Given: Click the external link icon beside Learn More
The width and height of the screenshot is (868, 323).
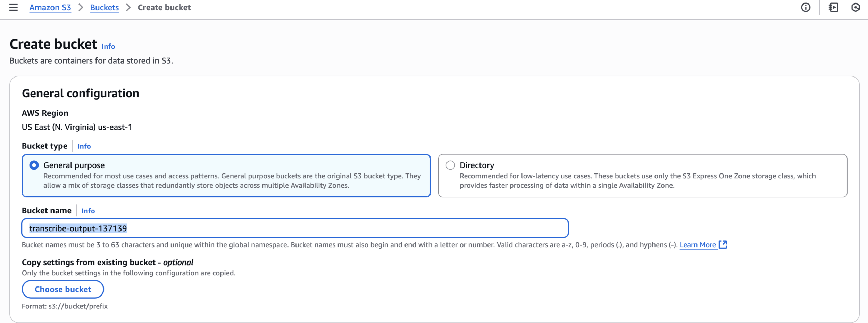Looking at the screenshot, I should 723,244.
